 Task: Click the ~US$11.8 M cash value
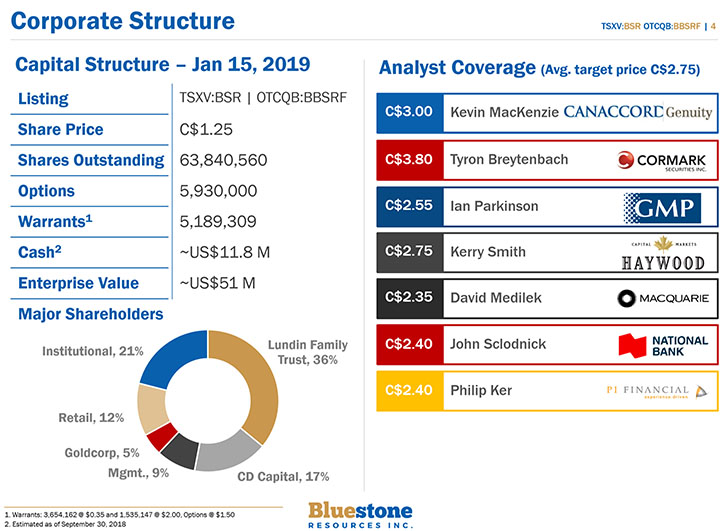[x=225, y=253]
